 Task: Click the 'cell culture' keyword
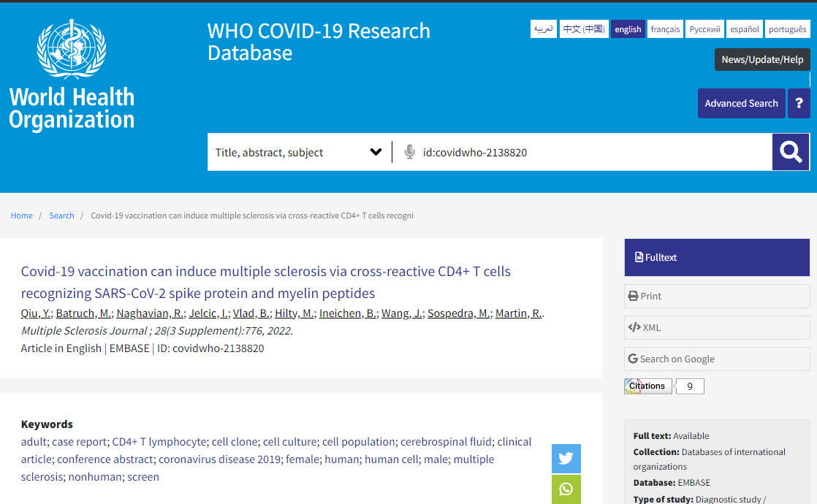tap(289, 441)
